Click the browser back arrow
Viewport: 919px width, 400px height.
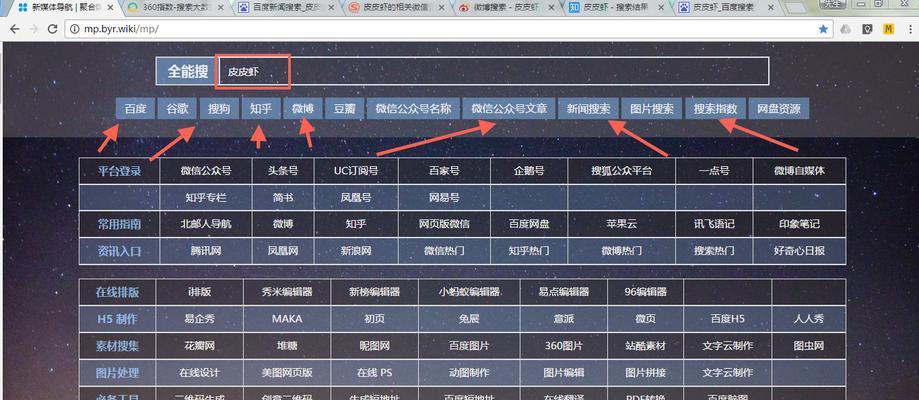point(15,29)
